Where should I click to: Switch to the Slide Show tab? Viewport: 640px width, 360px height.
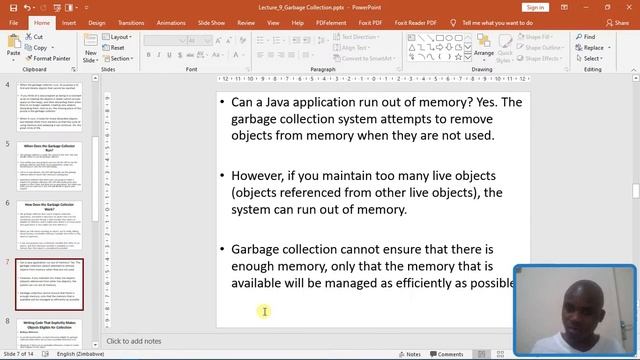(x=211, y=23)
